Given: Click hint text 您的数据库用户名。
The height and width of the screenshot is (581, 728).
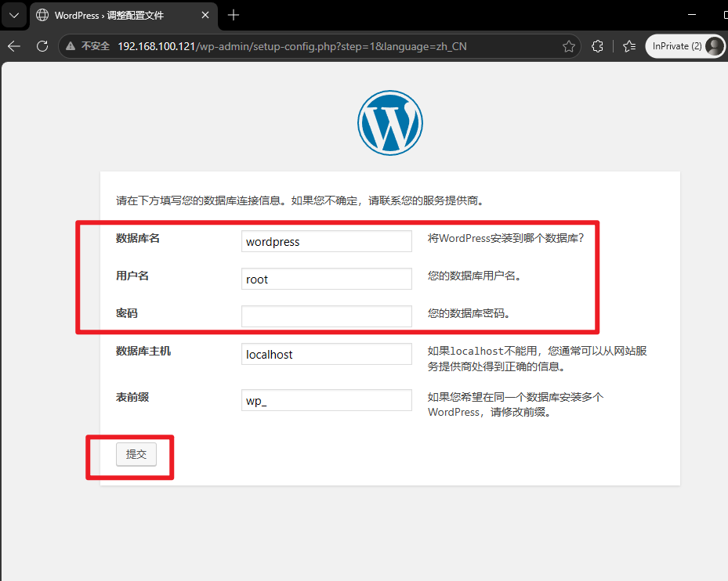Looking at the screenshot, I should pos(476,276).
